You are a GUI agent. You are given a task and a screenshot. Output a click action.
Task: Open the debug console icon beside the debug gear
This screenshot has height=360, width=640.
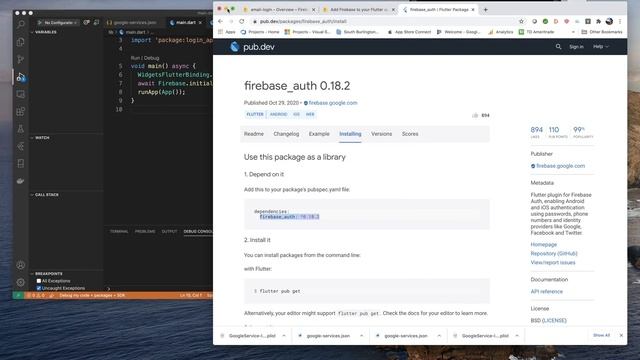pyautogui.click(x=96, y=22)
